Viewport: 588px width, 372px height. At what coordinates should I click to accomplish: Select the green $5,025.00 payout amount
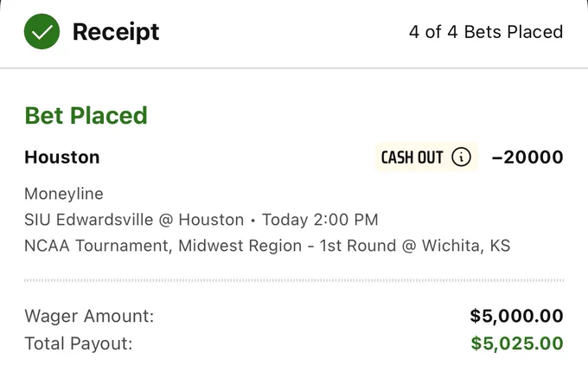[517, 343]
